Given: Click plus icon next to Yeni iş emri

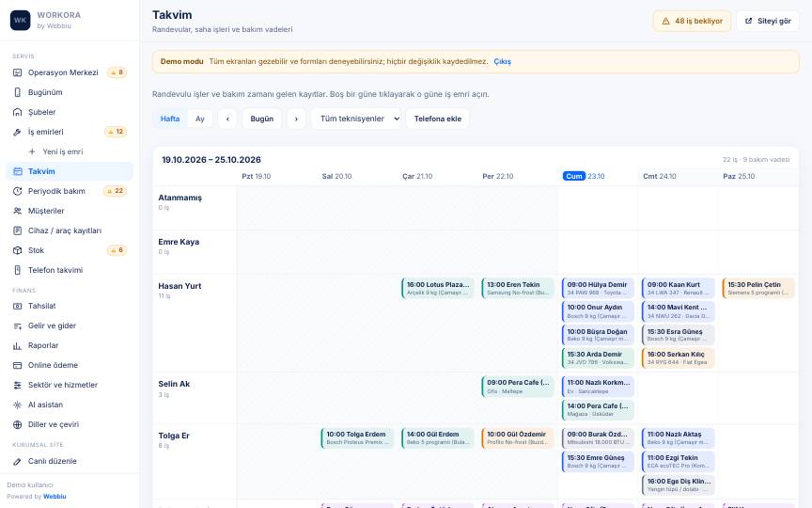Looking at the screenshot, I should point(32,151).
